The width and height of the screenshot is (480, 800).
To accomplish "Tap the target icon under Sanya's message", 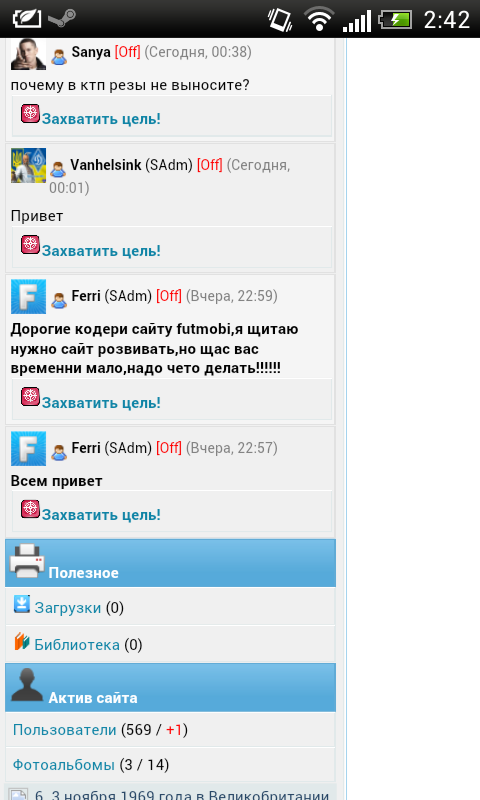I will (x=30, y=113).
